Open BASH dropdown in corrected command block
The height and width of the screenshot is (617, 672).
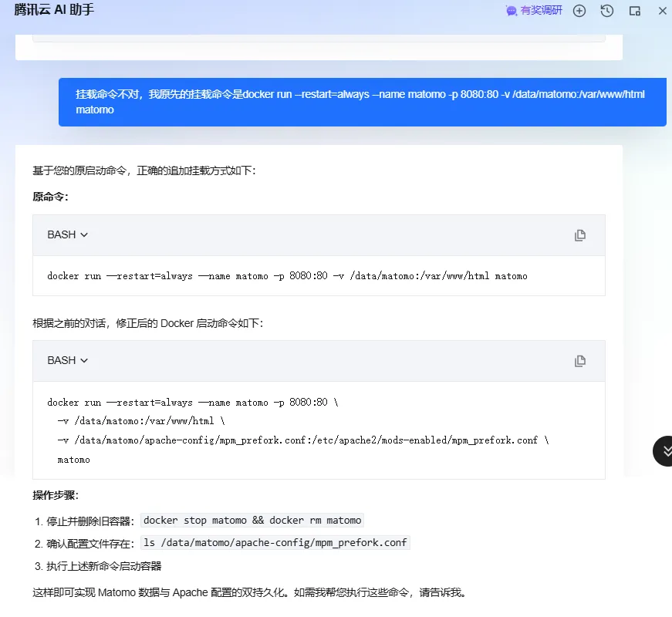pyautogui.click(x=67, y=360)
